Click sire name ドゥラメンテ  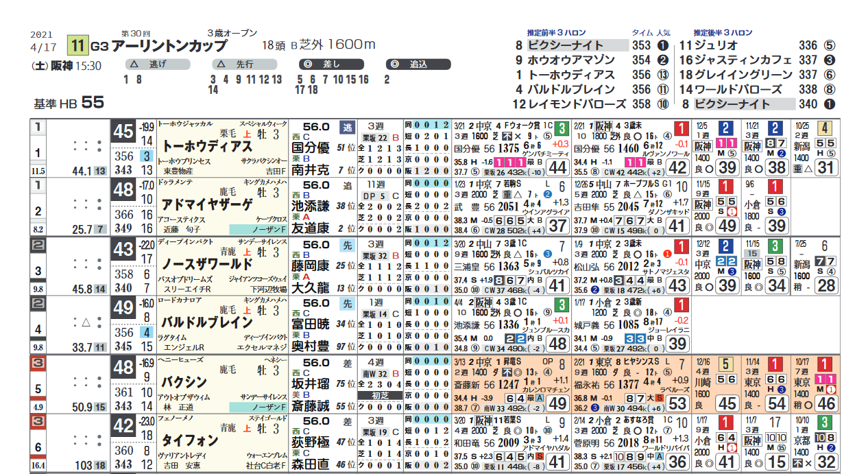tap(176, 183)
